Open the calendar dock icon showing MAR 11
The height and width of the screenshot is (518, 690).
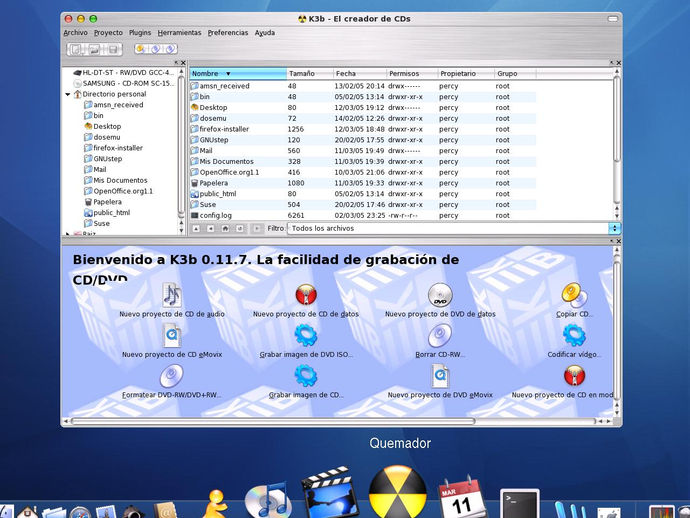click(x=462, y=497)
